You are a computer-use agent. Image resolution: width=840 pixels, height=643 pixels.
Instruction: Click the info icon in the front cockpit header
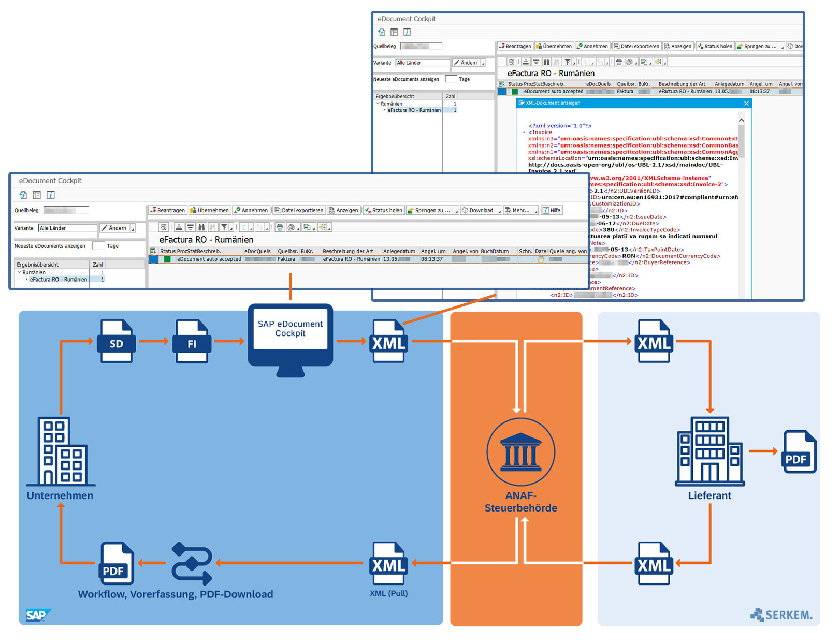[x=51, y=195]
